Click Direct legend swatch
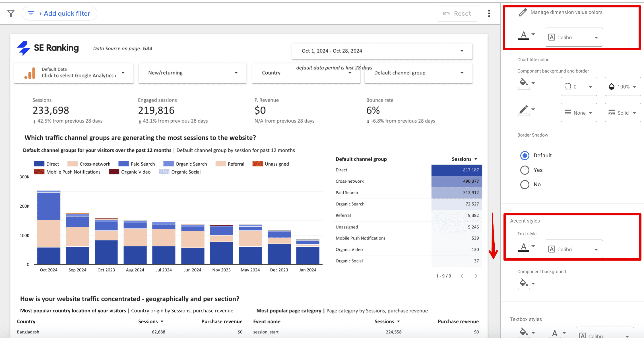The height and width of the screenshot is (338, 644). pyautogui.click(x=39, y=164)
